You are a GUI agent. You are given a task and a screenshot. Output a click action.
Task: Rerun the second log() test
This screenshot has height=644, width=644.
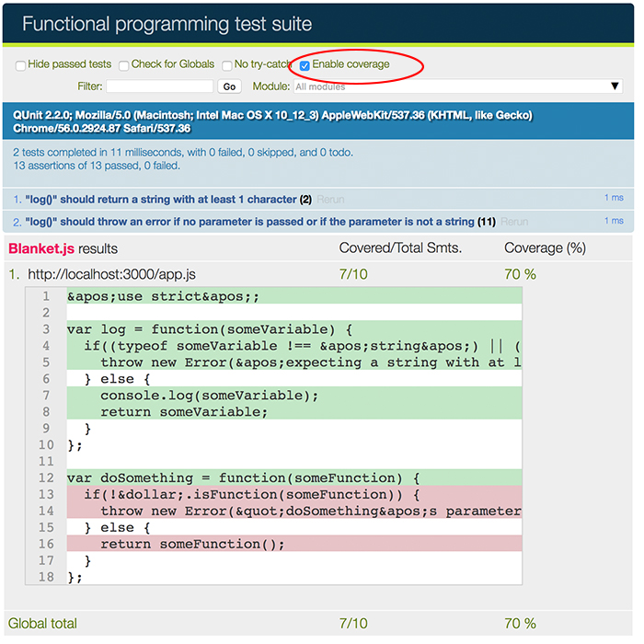514,223
